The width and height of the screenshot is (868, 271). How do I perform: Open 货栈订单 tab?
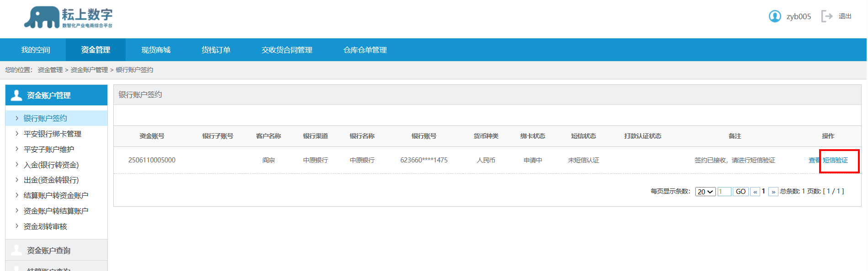click(x=216, y=50)
